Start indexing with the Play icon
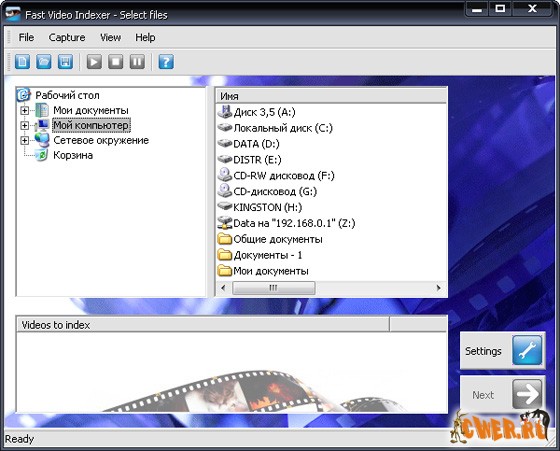The height and width of the screenshot is (451, 560). point(94,62)
